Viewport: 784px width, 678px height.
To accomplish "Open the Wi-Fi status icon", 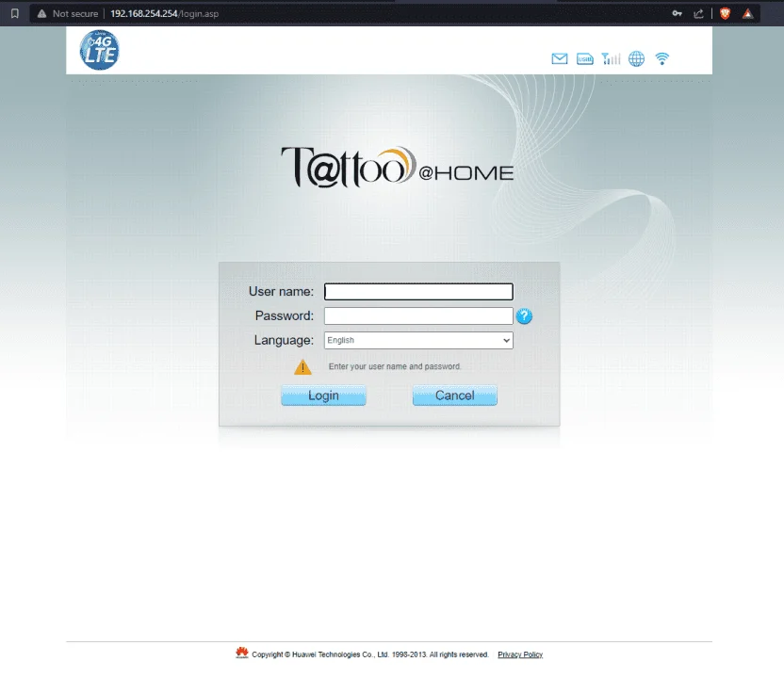I will pyautogui.click(x=662, y=59).
